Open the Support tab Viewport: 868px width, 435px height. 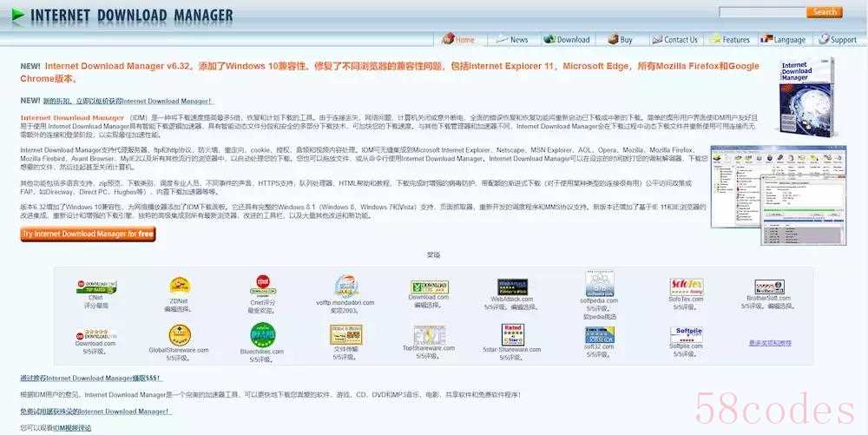point(837,39)
